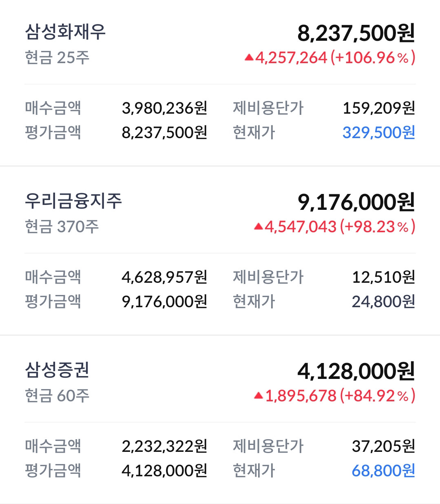The height and width of the screenshot is (504, 440).
Task: Select 우리금융지주 holding quantity 현금 370주
Action: (x=62, y=227)
